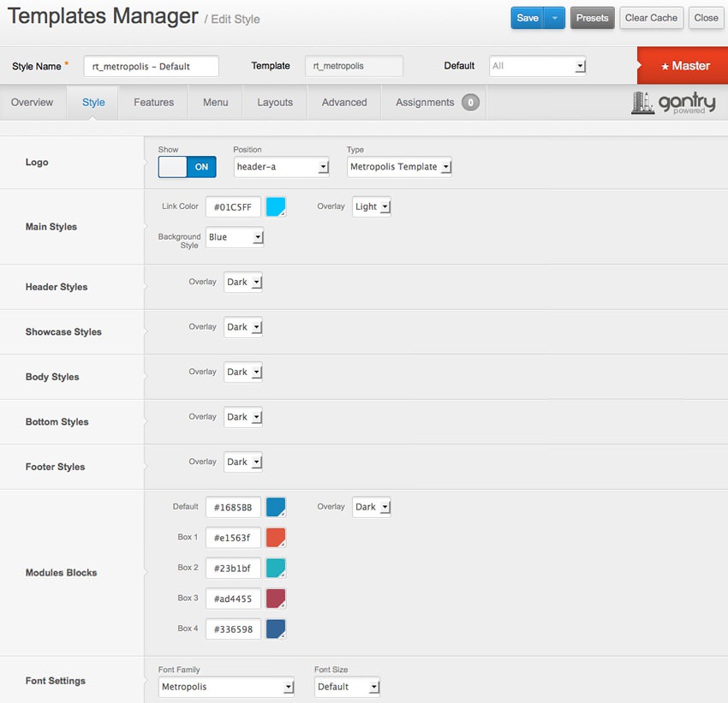This screenshot has width=728, height=703.
Task: Toggle the Logo Show switch
Action: tap(187, 167)
